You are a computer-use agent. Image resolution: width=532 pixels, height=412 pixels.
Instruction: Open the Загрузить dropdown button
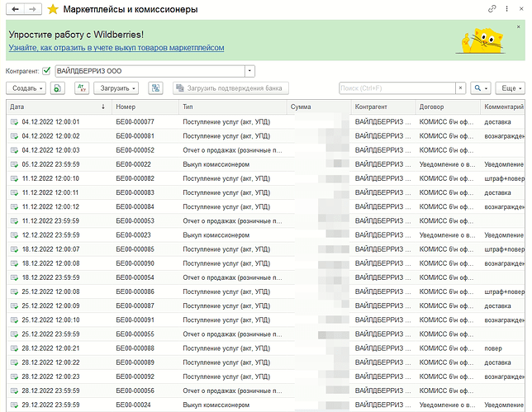116,88
